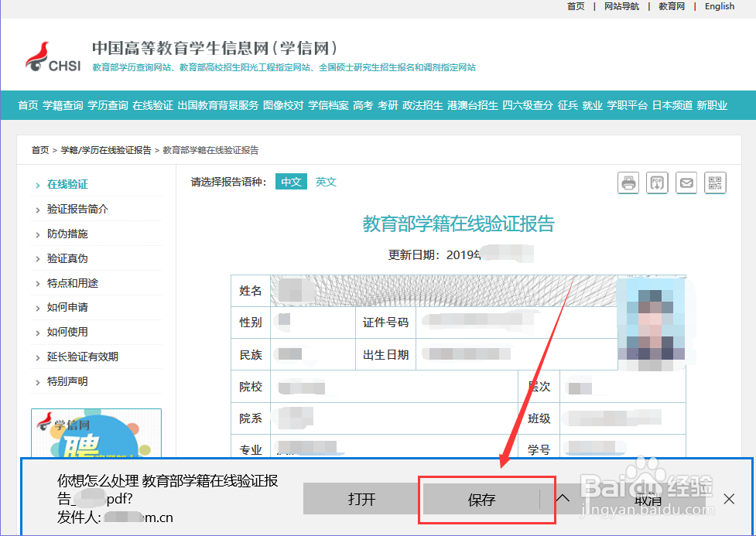
Task: Open 特点和用途 in sidebar
Action: (72, 283)
